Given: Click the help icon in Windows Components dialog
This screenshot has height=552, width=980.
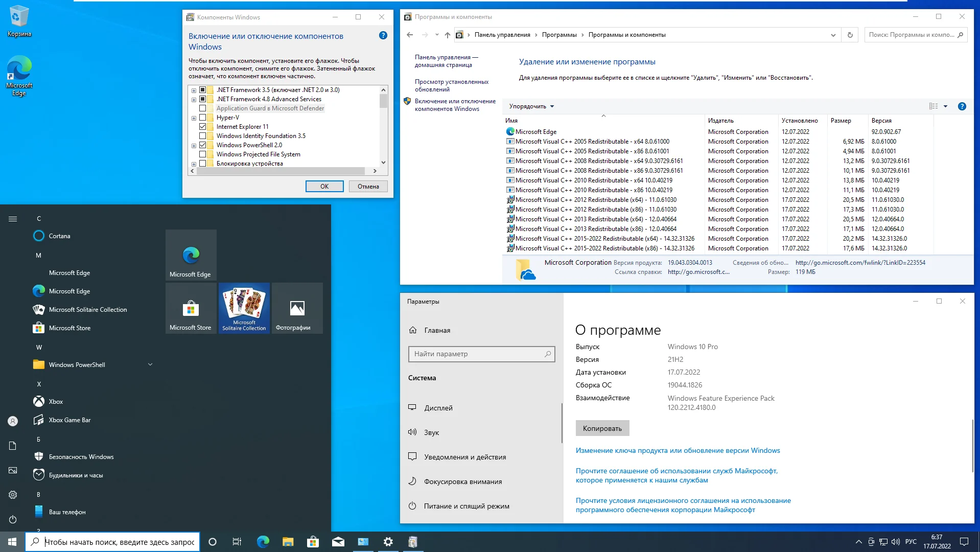Looking at the screenshot, I should (383, 36).
